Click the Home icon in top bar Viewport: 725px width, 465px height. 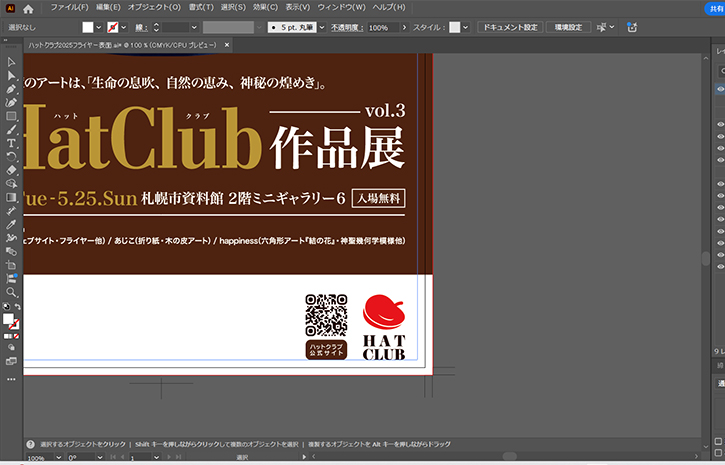(x=28, y=8)
